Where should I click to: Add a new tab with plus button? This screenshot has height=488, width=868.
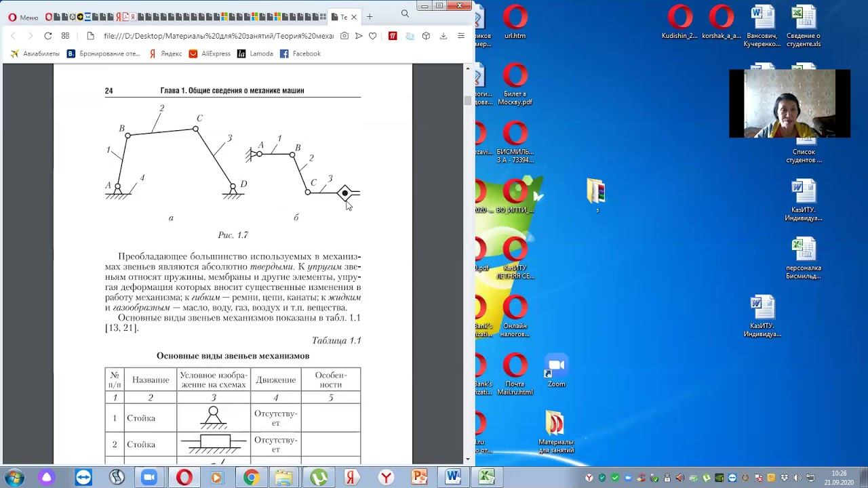point(370,17)
